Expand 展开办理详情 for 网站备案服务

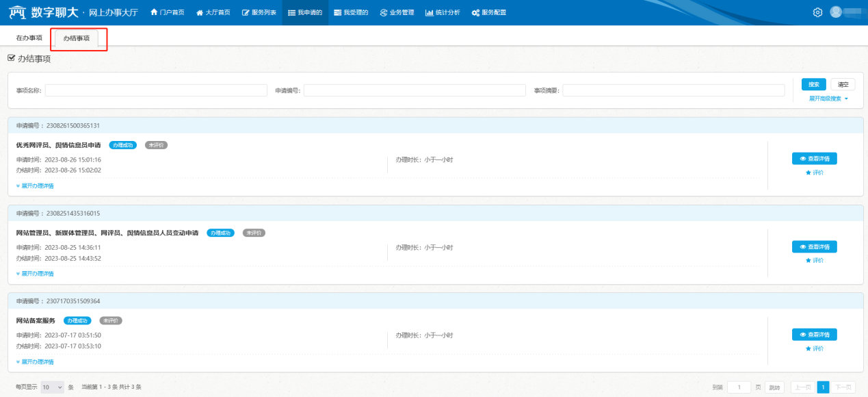[x=35, y=361]
